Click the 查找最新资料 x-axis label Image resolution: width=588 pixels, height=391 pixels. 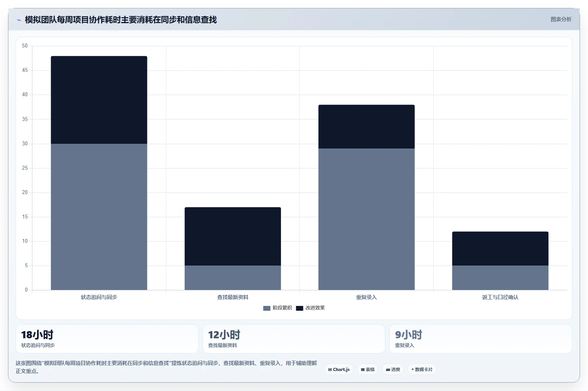[x=233, y=297]
